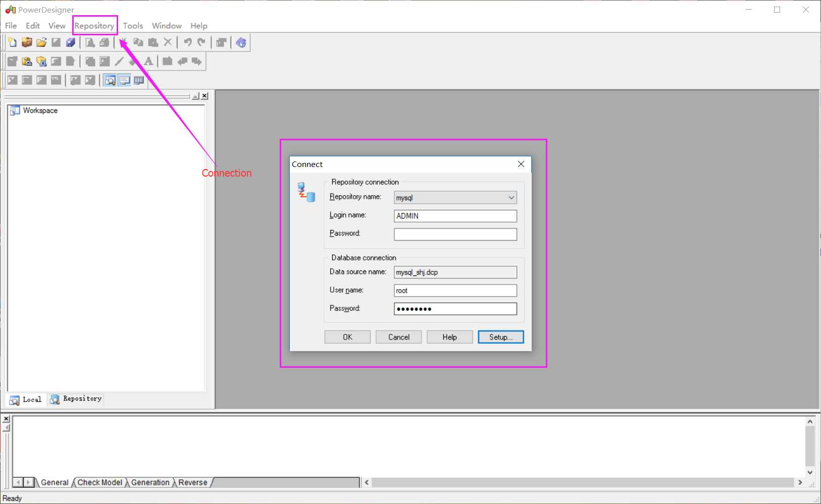Click the output vertical scrollbar thumb
The height and width of the screenshot is (504, 821).
pos(810,446)
